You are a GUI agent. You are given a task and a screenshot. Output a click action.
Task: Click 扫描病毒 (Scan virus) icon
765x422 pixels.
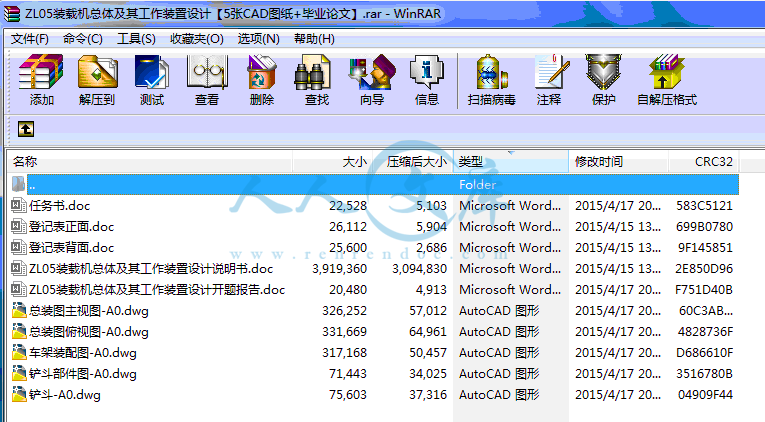(491, 72)
